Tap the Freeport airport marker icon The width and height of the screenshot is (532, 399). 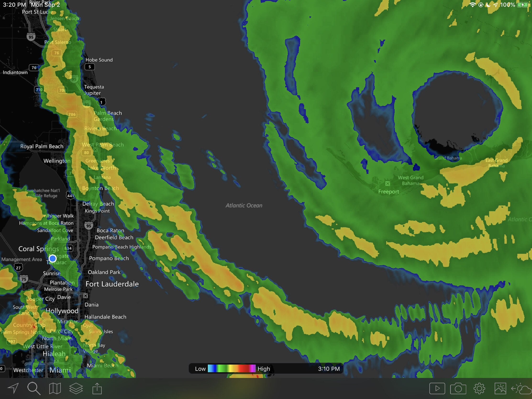click(x=388, y=184)
